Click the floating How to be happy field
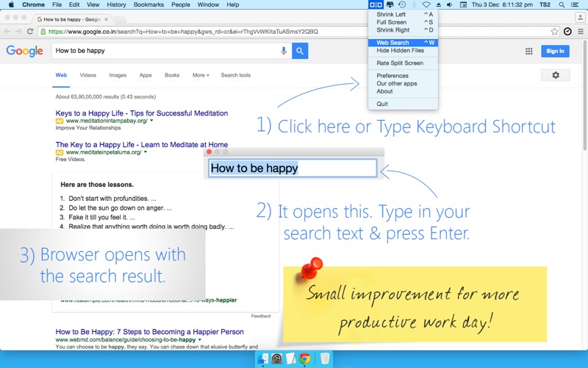This screenshot has width=588, height=368. 292,169
